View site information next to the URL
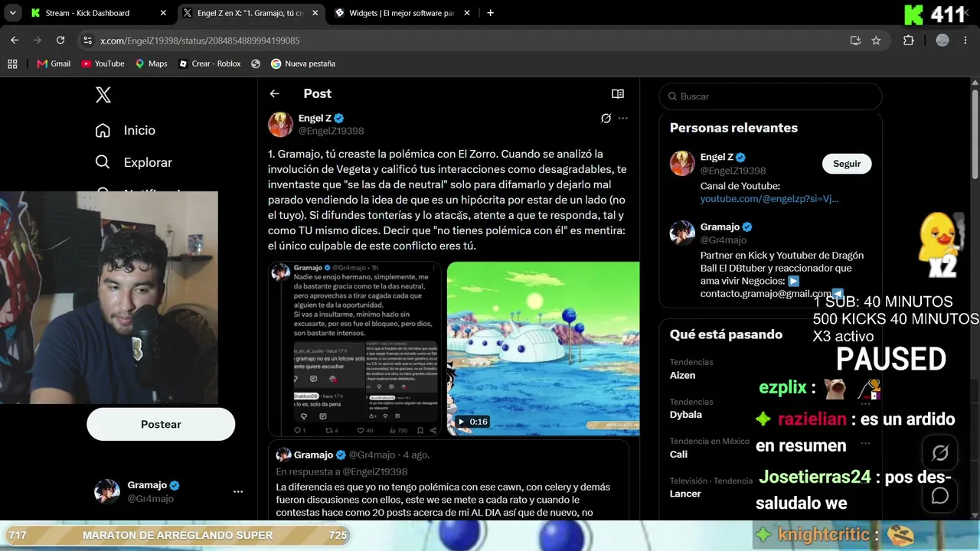Viewport: 980px width, 551px height. click(87, 40)
